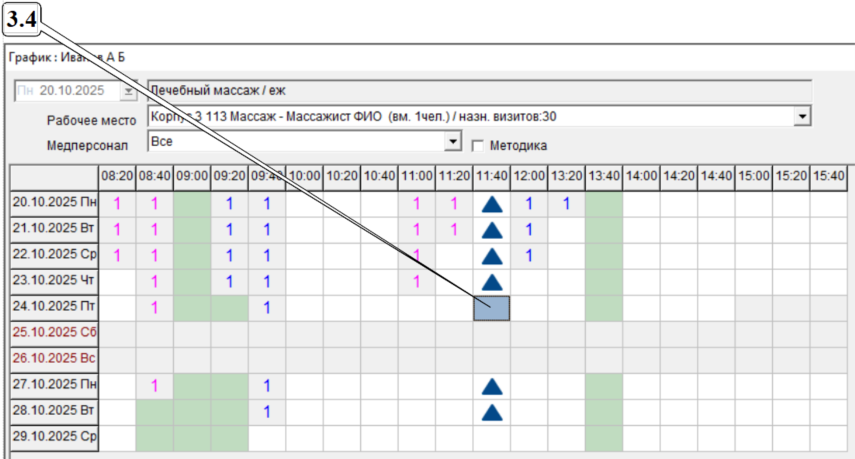Click triangle marker on 22.10.2025 at 11:40

pos(491,256)
